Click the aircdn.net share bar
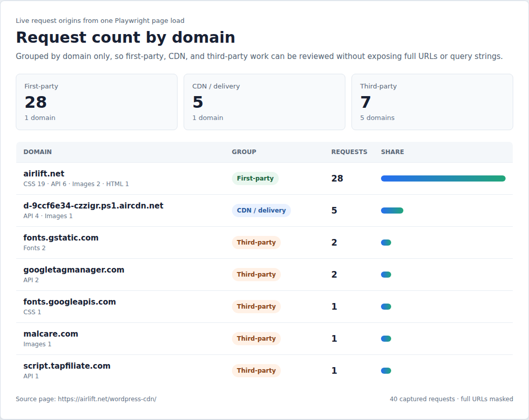This screenshot has height=420, width=529. [x=392, y=211]
